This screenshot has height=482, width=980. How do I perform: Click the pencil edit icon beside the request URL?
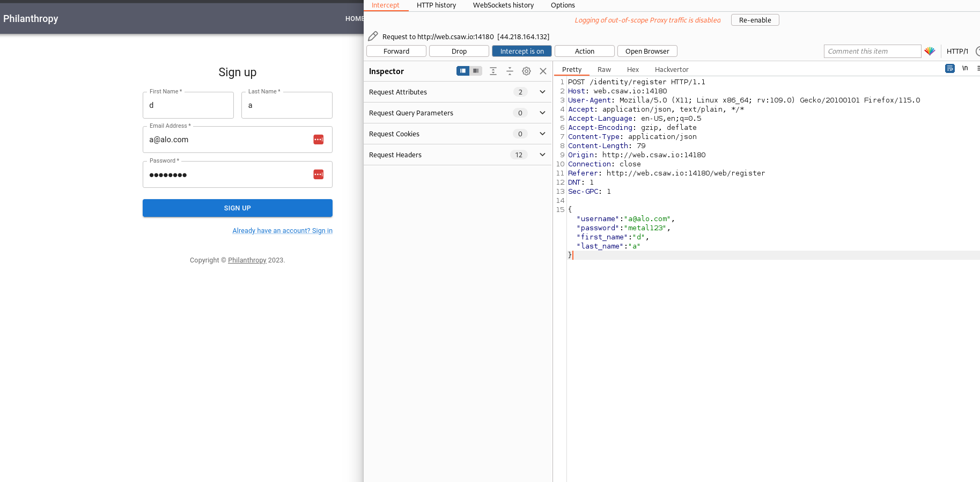tap(373, 36)
